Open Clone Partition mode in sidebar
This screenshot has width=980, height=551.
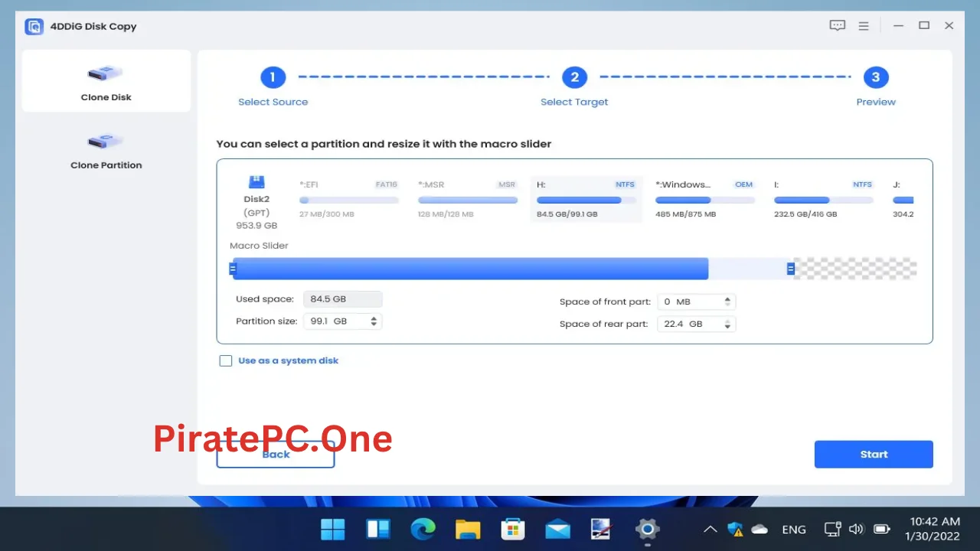pyautogui.click(x=106, y=149)
